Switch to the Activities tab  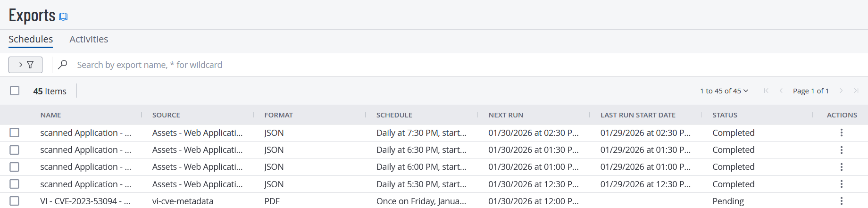(x=89, y=39)
